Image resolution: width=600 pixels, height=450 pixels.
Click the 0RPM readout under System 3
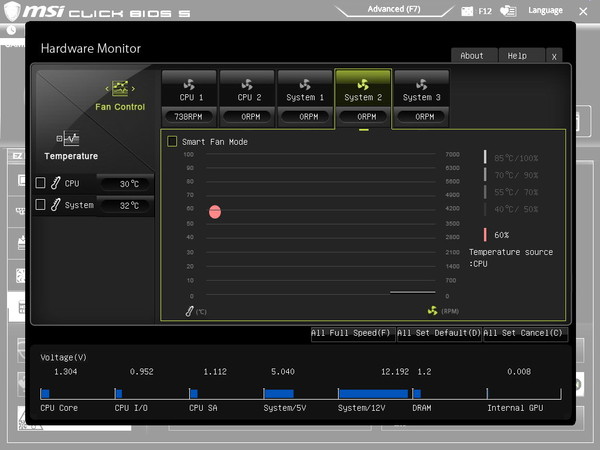(422, 117)
